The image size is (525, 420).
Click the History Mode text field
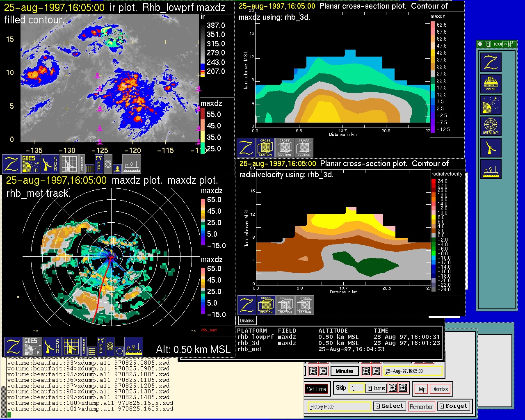340,407
